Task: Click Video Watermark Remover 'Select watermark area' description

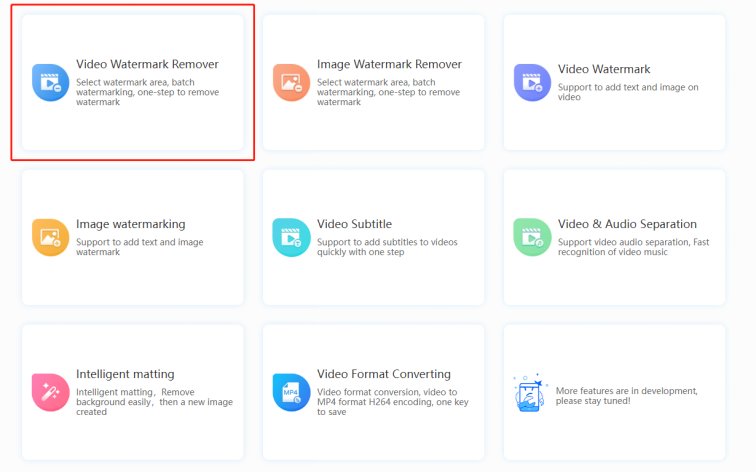Action: click(148, 92)
